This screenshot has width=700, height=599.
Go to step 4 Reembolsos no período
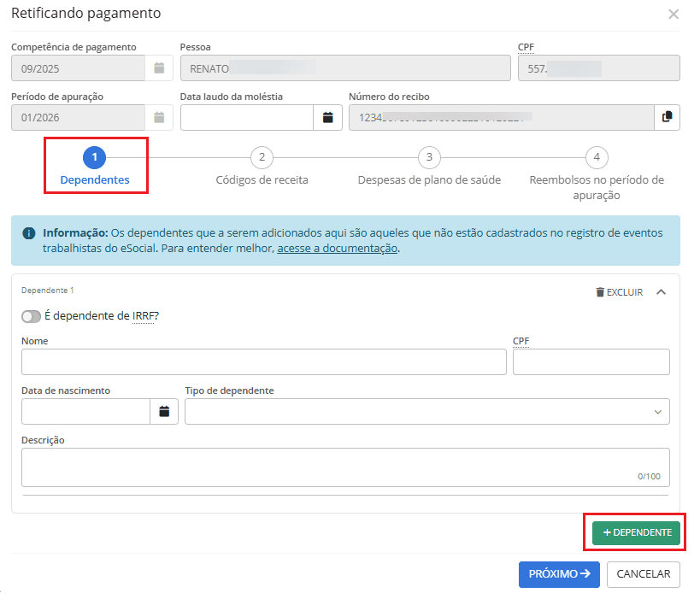(597, 158)
